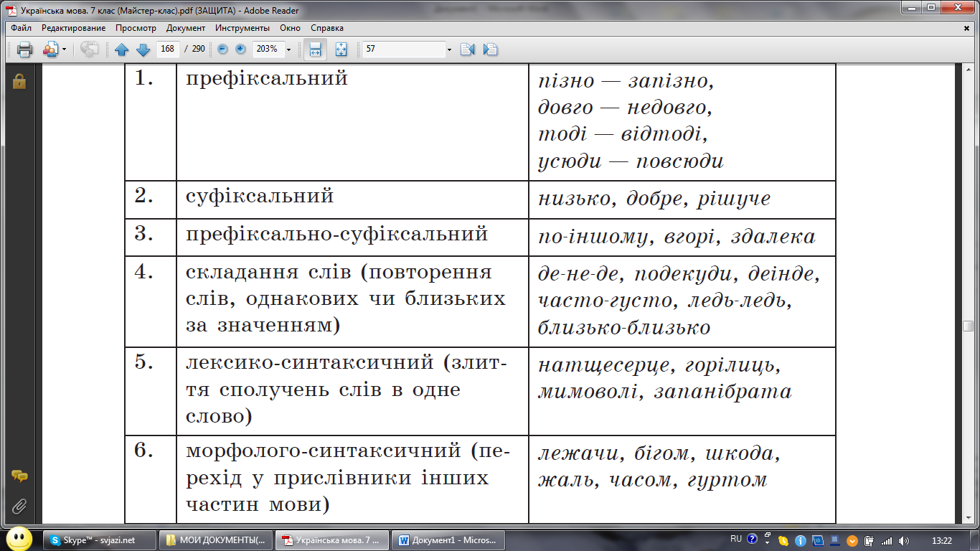Click the vertical scrollbar thumb

(968, 326)
